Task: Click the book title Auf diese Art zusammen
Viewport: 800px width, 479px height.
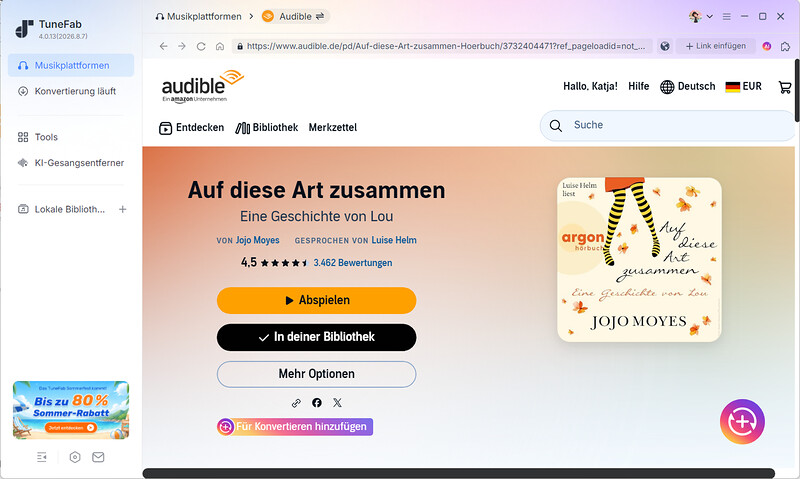Action: click(316, 190)
